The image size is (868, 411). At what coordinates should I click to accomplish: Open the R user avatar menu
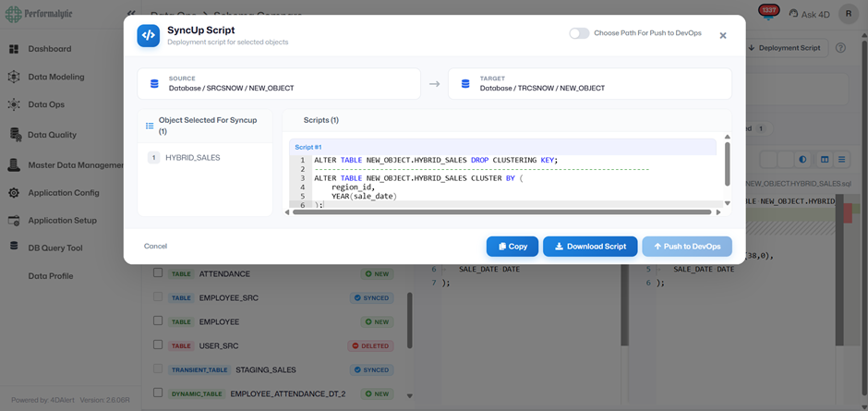coord(849,14)
